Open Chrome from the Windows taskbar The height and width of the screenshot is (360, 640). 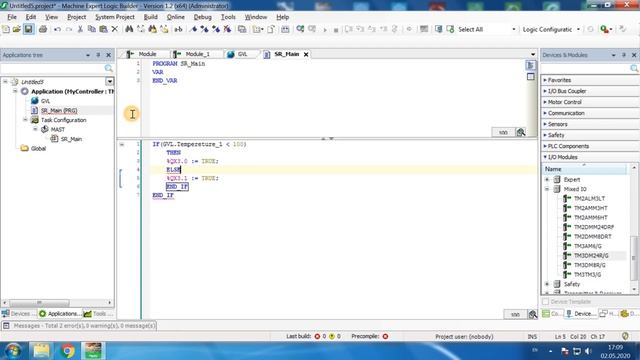67,351
